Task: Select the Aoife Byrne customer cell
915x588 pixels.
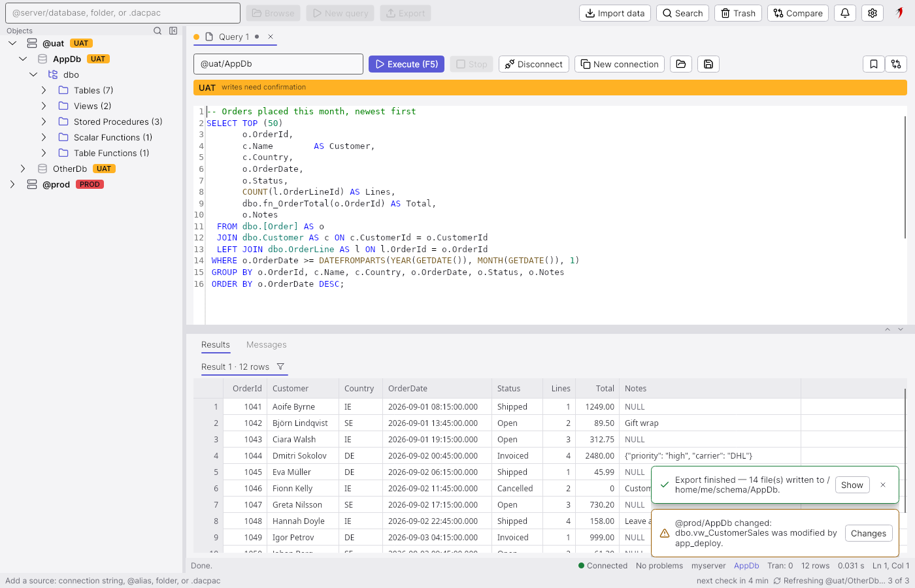Action: (303, 406)
